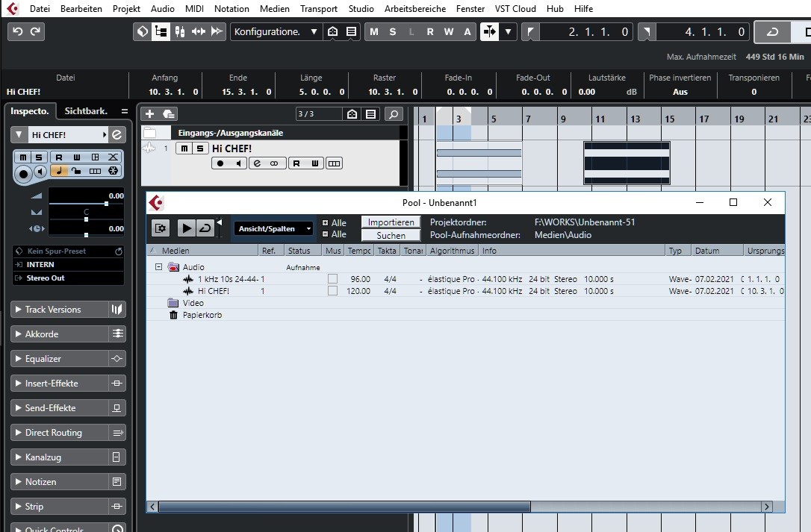
Task: Toggle the track list layout icon
Action: 161,31
